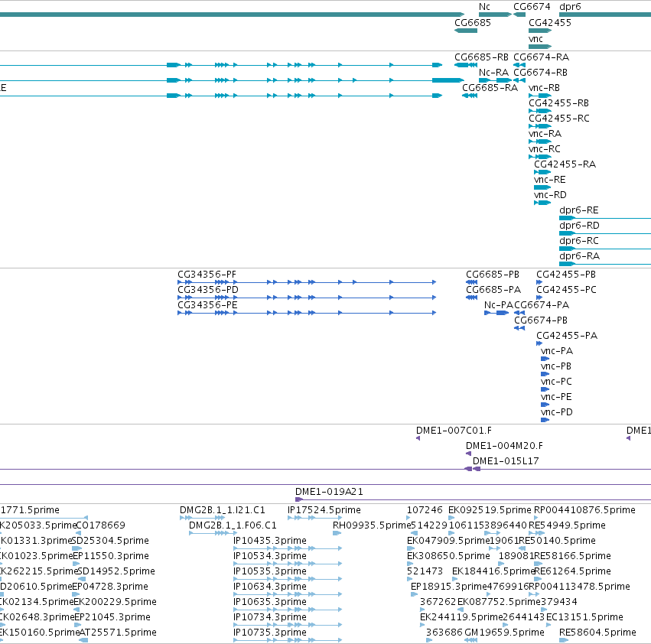Select EST label IP10435.3prime
651x644 pixels.
270,541
